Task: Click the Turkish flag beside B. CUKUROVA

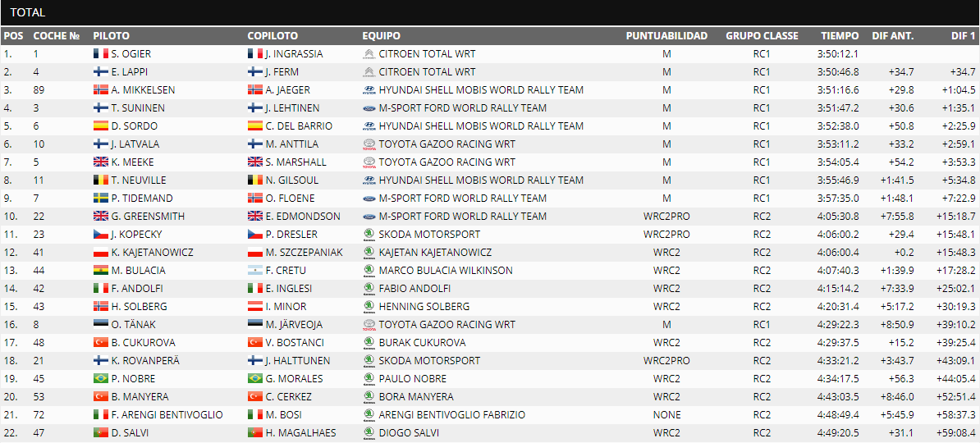Action: (x=101, y=343)
